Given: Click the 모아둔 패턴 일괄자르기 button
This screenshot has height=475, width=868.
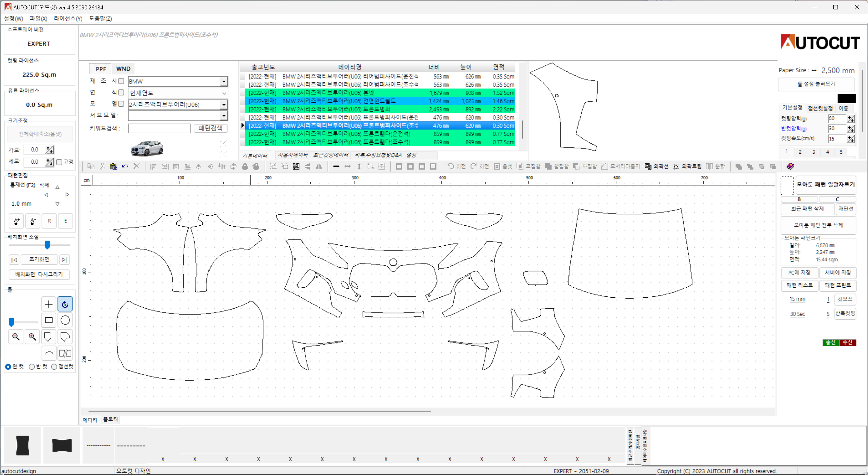Looking at the screenshot, I should [825, 184].
